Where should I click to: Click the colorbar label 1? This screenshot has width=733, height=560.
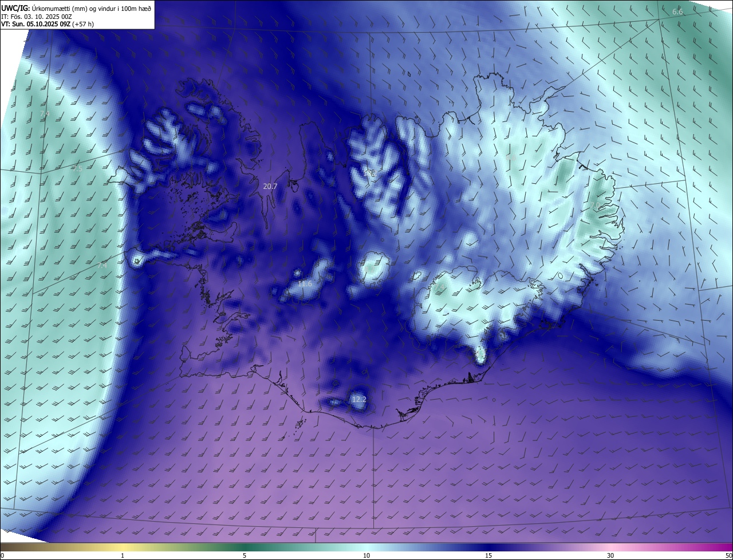[123, 555]
